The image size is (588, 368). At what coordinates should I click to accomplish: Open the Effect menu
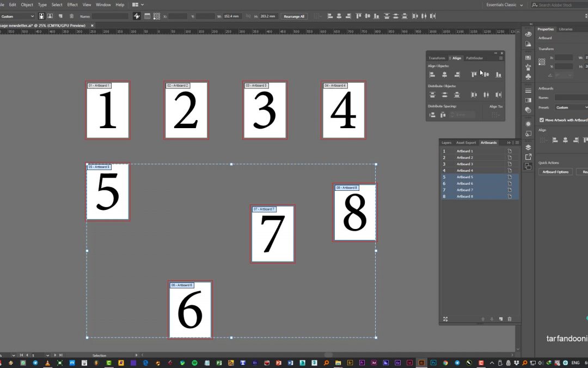pos(72,5)
